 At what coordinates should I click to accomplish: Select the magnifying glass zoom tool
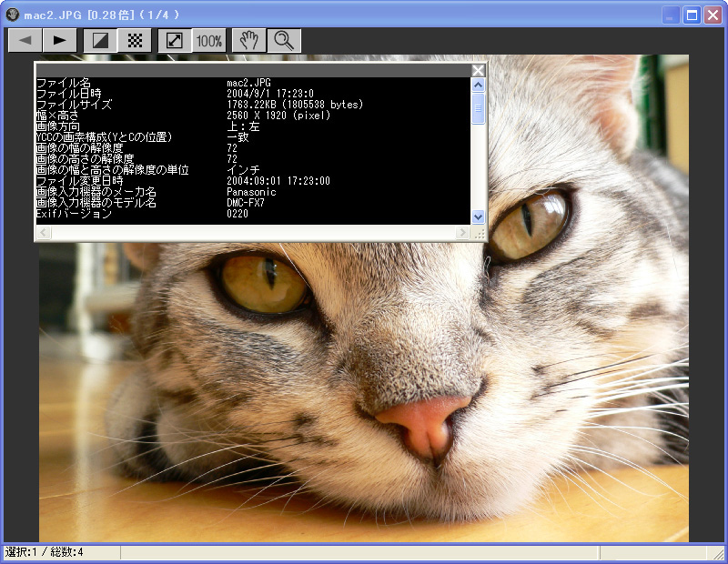click(x=284, y=40)
